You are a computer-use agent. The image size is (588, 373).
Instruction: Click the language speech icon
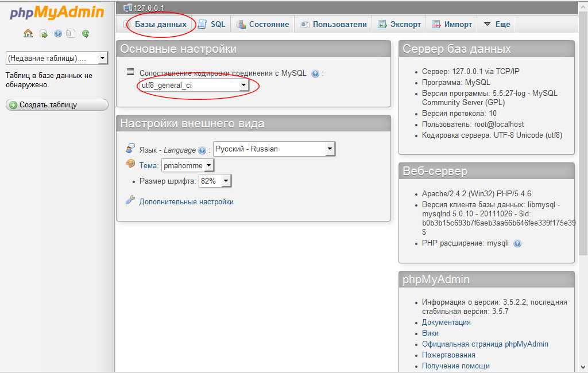[130, 148]
